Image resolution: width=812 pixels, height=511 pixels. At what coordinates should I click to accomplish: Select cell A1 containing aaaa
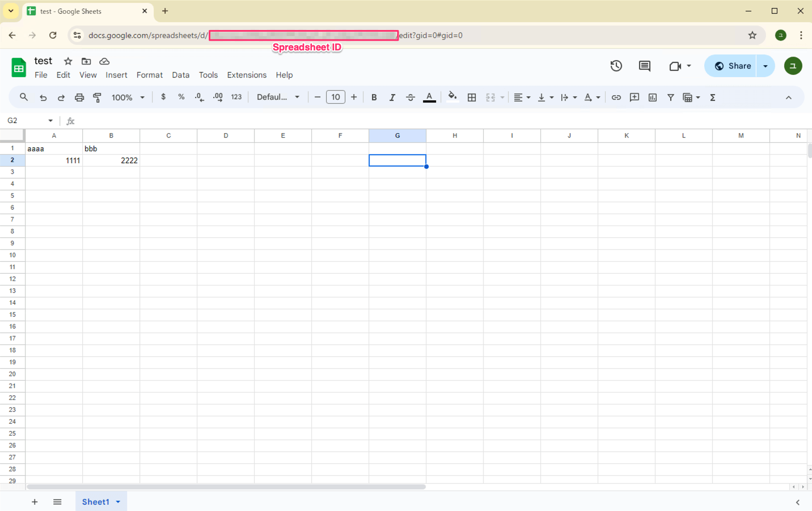click(x=54, y=148)
